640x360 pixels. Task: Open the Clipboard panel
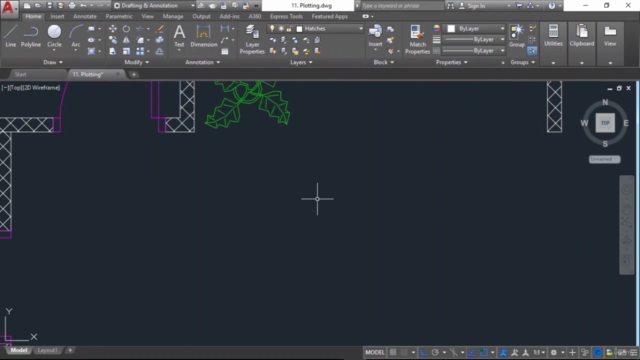click(582, 43)
